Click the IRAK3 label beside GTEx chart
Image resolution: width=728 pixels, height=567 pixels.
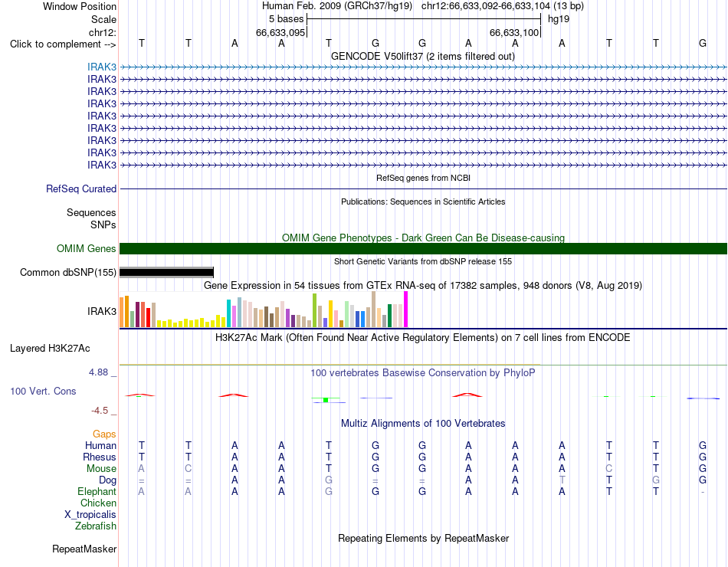(102, 312)
